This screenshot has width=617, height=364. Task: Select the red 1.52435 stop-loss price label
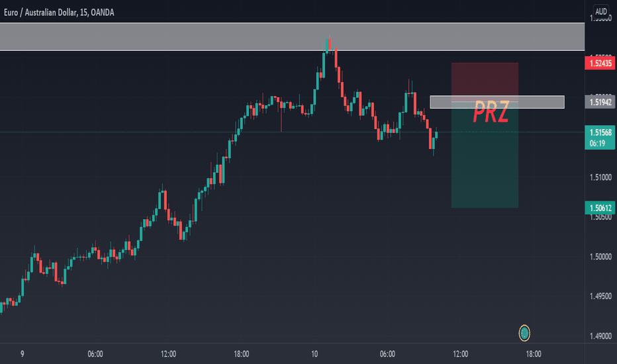point(600,64)
